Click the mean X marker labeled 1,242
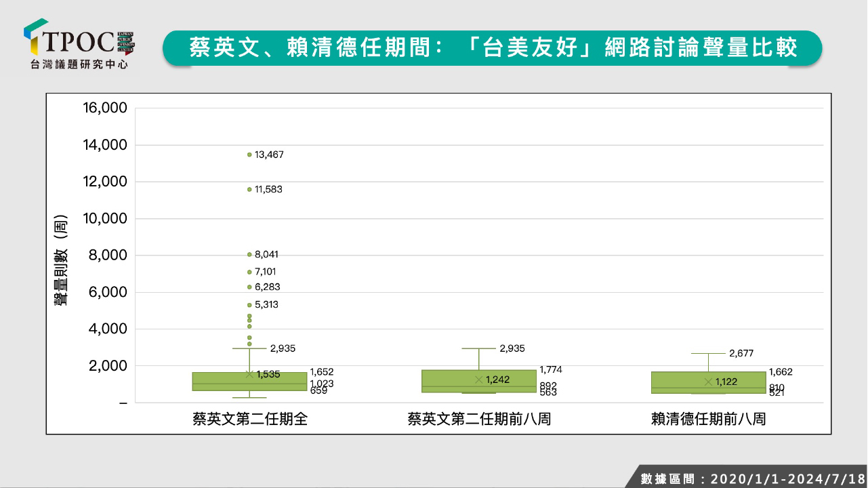Viewport: 868px width, 488px height. pyautogui.click(x=478, y=380)
